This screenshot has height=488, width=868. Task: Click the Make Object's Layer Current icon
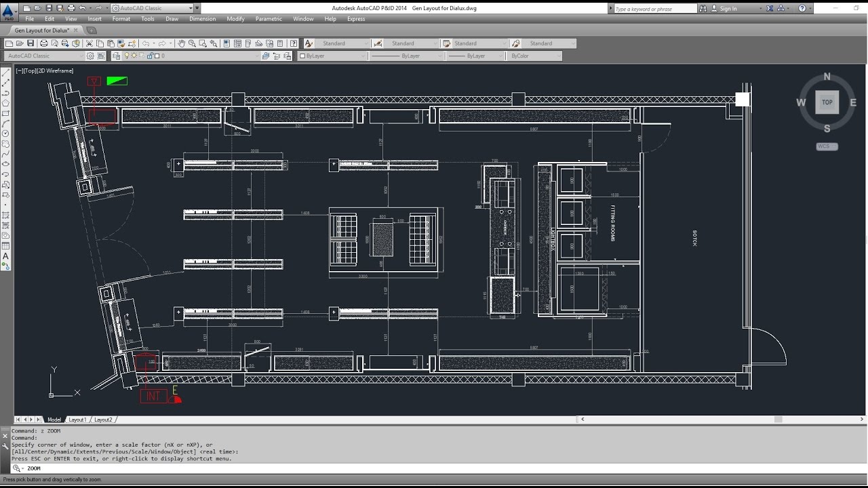[266, 56]
